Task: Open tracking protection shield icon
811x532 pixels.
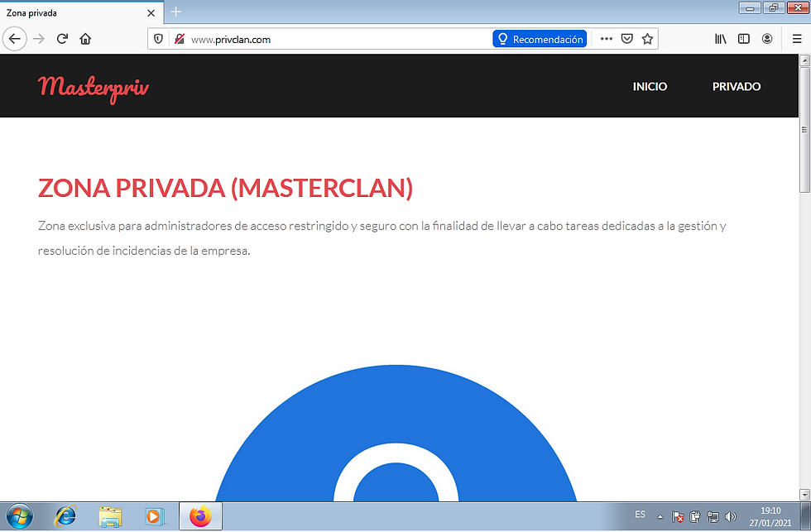Action: tap(159, 39)
